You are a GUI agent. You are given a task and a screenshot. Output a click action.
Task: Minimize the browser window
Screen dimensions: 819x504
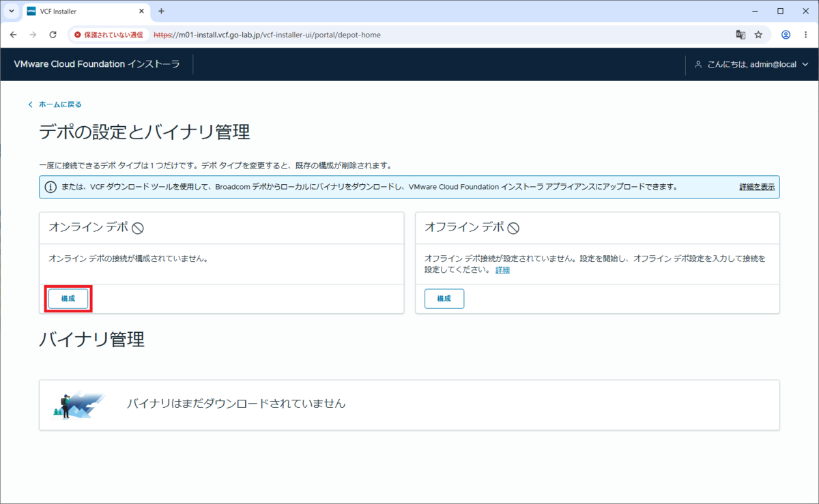[x=754, y=11]
